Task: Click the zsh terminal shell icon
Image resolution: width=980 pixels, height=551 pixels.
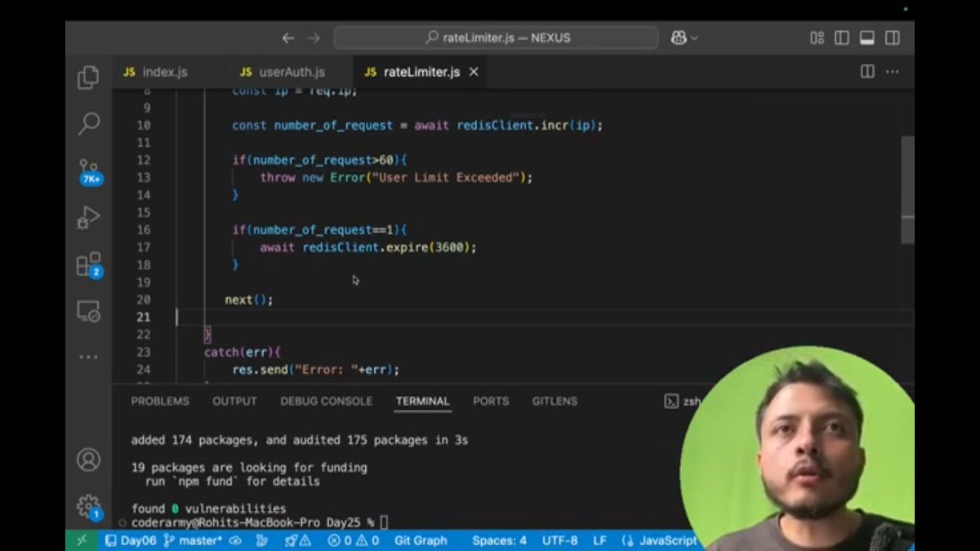Action: coord(670,401)
